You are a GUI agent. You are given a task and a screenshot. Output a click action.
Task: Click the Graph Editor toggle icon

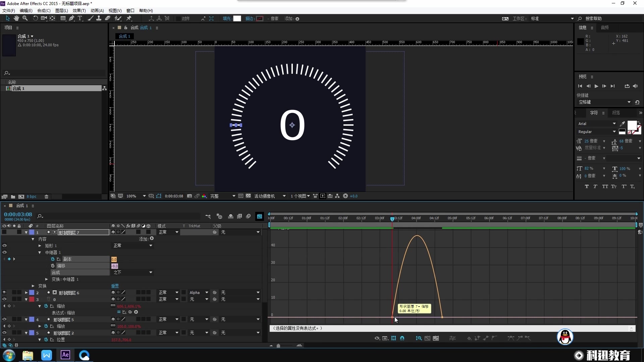[260, 216]
